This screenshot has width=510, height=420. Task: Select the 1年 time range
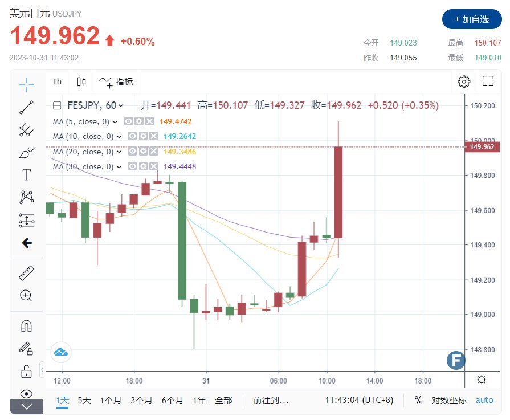[x=199, y=400]
